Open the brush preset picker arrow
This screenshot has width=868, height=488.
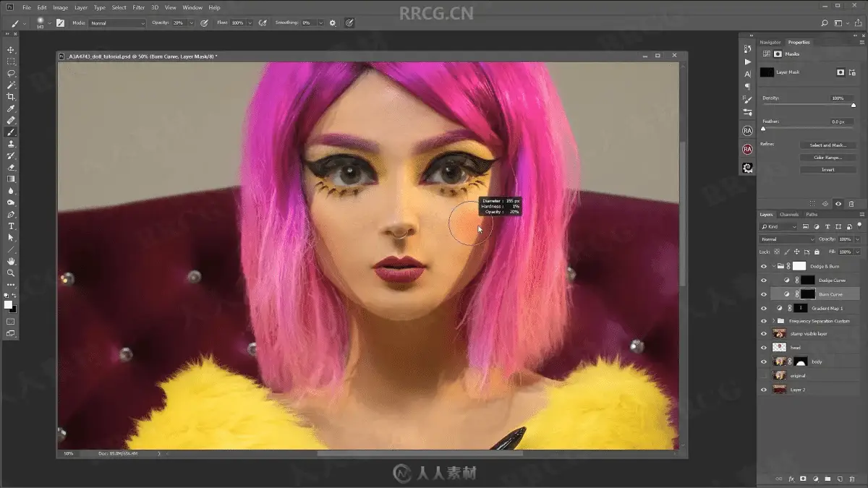pos(49,23)
